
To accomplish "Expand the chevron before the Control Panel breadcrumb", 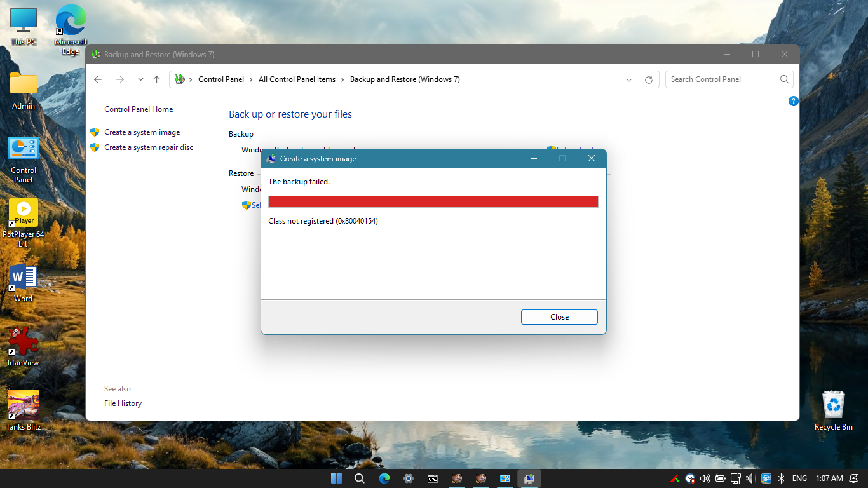I will click(x=191, y=79).
